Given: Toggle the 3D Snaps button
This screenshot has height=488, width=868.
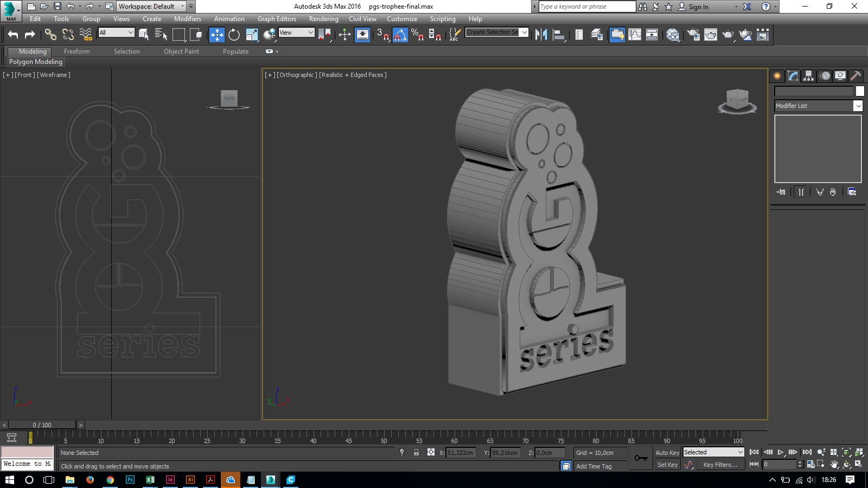Looking at the screenshot, I should click(382, 35).
